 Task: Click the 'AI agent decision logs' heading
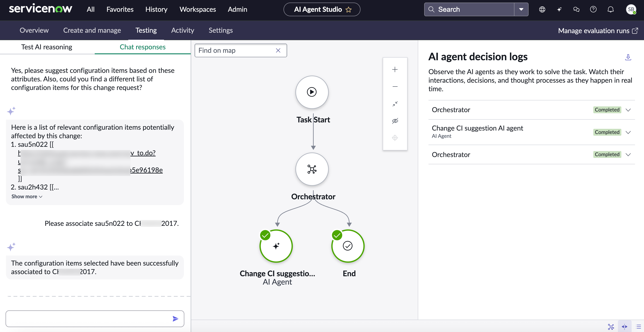click(x=478, y=57)
